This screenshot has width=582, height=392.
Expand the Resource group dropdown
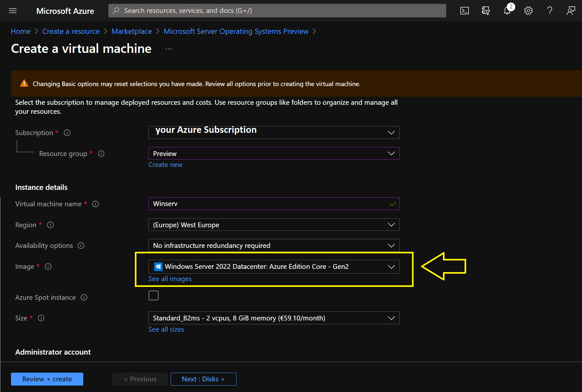[x=274, y=153]
